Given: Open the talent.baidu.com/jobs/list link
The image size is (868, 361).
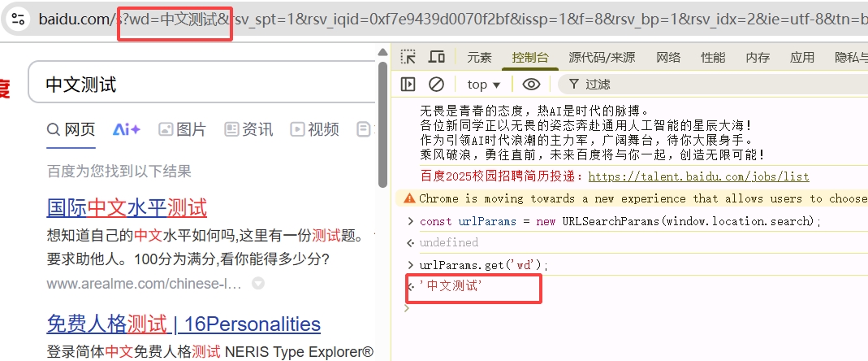Looking at the screenshot, I should (698, 177).
